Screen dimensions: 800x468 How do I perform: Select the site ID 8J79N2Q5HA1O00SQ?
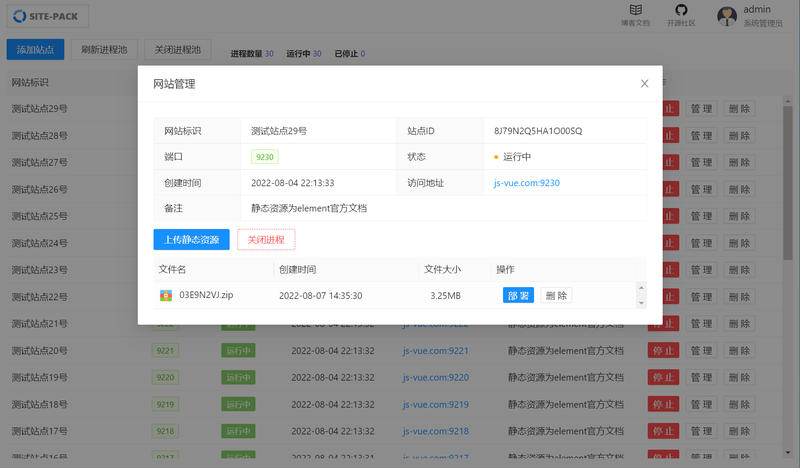[538, 131]
